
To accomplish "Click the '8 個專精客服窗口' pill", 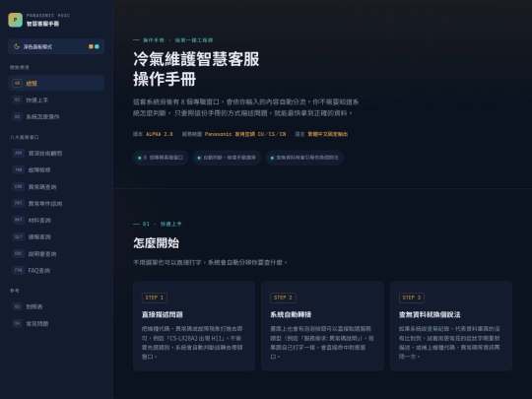I will [x=161, y=158].
